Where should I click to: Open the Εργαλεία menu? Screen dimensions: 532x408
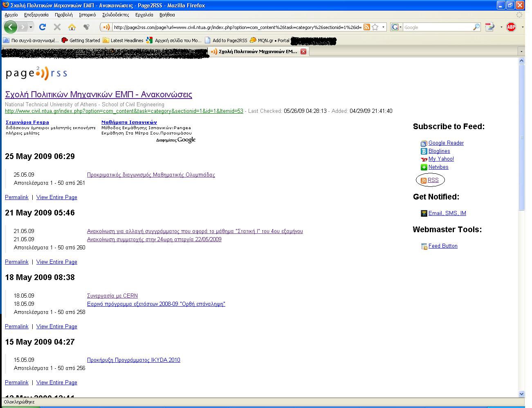(x=144, y=15)
